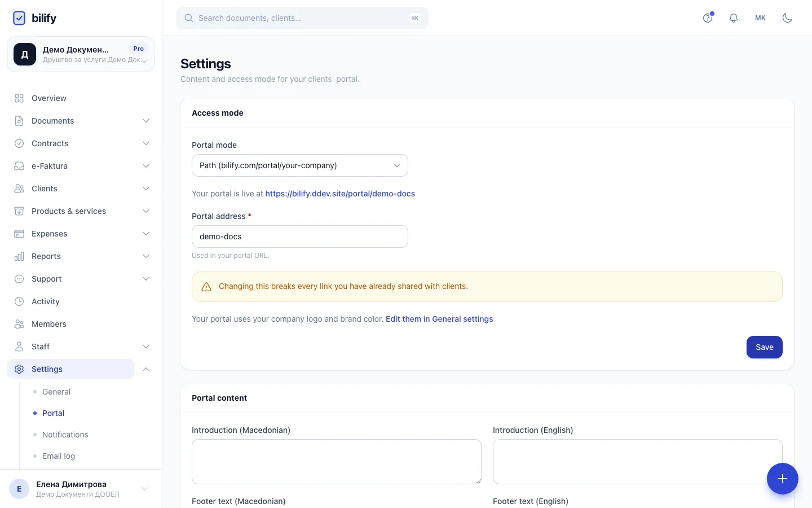This screenshot has height=508, width=812.
Task: Open the Portal mode dropdown
Action: coord(300,165)
